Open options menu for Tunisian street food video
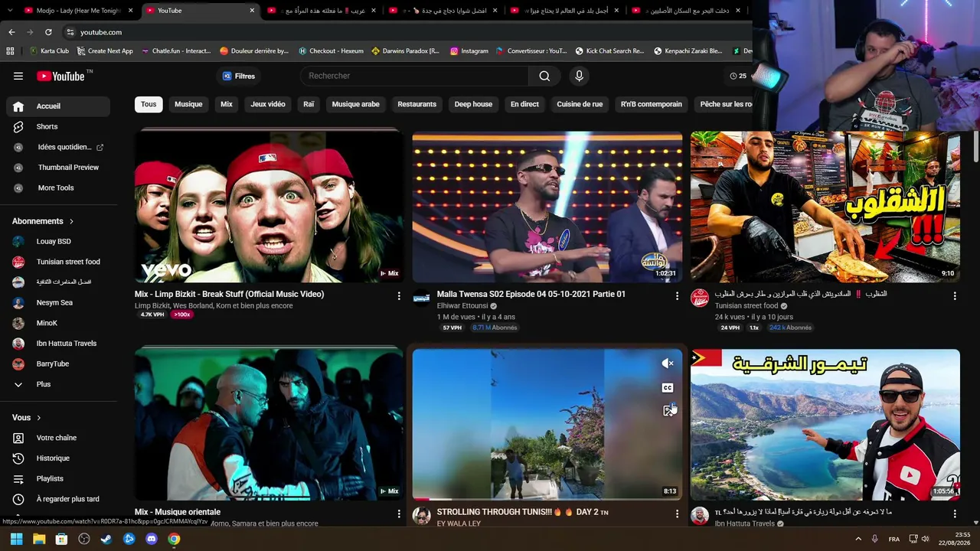This screenshot has width=980, height=551. coord(955,295)
